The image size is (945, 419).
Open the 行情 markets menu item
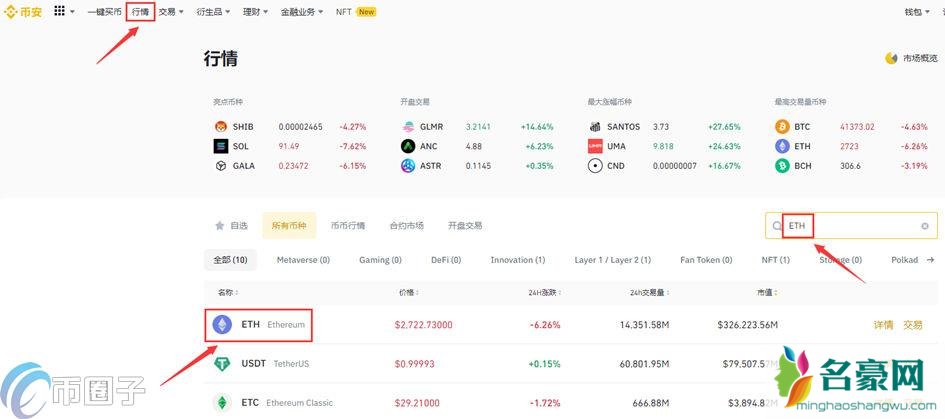click(x=140, y=12)
